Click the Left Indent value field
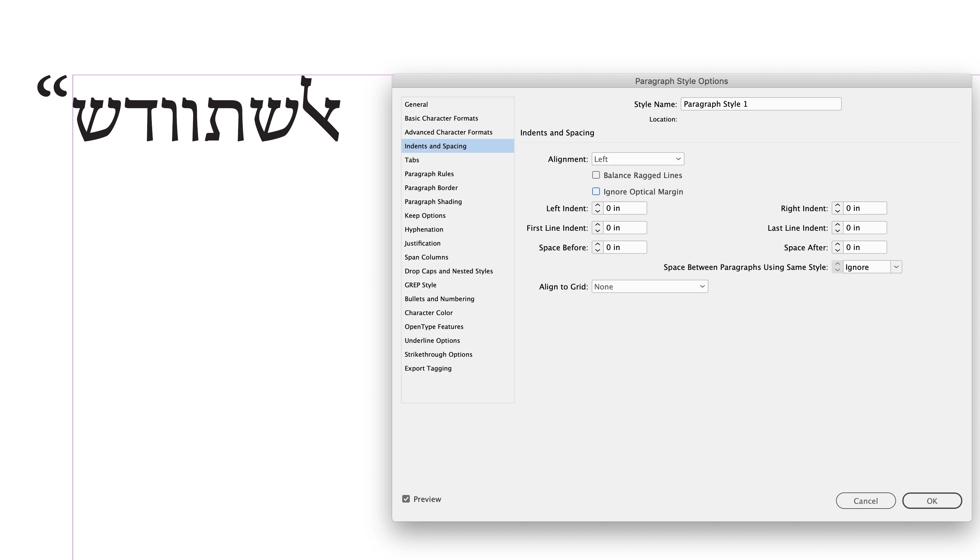Image resolution: width=980 pixels, height=560 pixels. pyautogui.click(x=624, y=208)
